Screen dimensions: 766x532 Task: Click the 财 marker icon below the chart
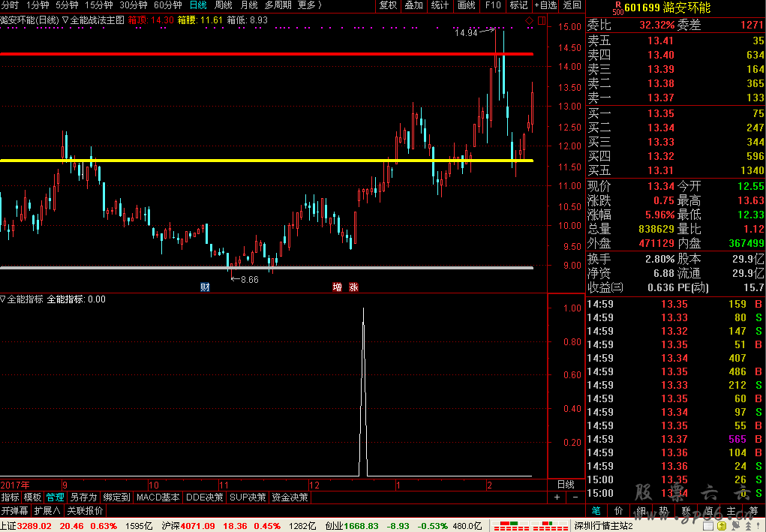tap(205, 287)
